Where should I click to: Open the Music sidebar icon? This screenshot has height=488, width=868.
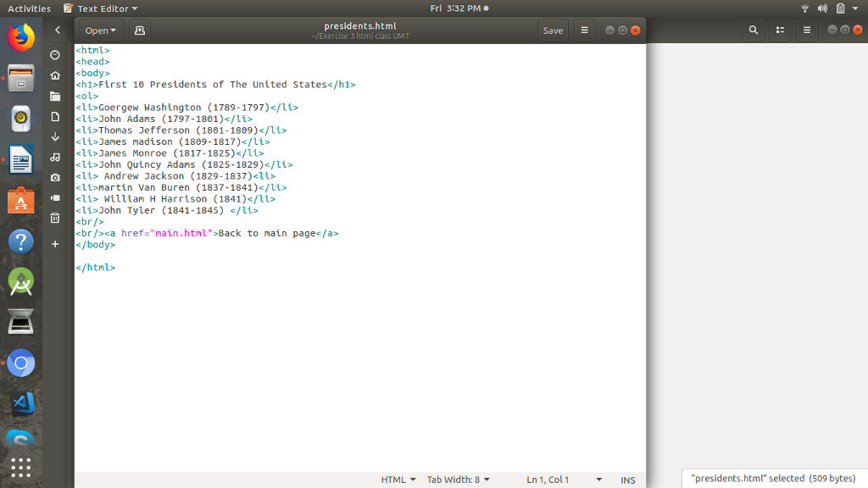[x=55, y=158]
